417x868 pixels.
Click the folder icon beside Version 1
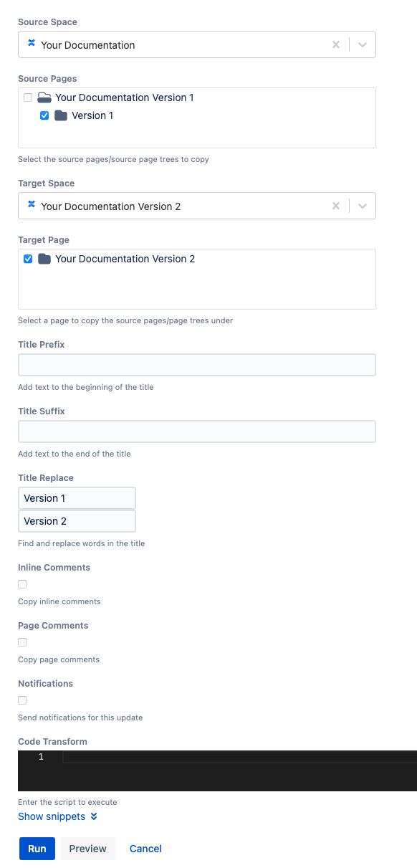pos(61,115)
